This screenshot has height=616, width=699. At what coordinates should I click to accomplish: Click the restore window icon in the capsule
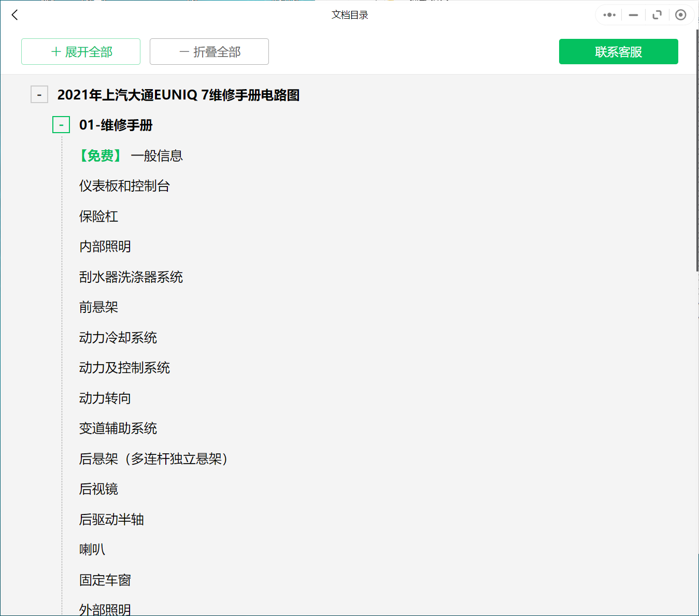click(657, 15)
